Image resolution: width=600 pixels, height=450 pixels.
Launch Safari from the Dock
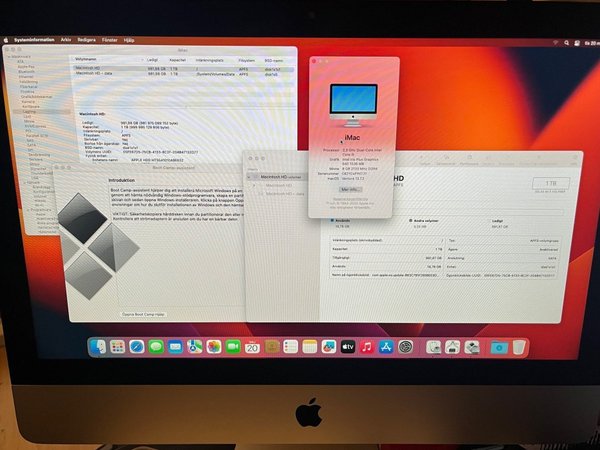[x=137, y=347]
